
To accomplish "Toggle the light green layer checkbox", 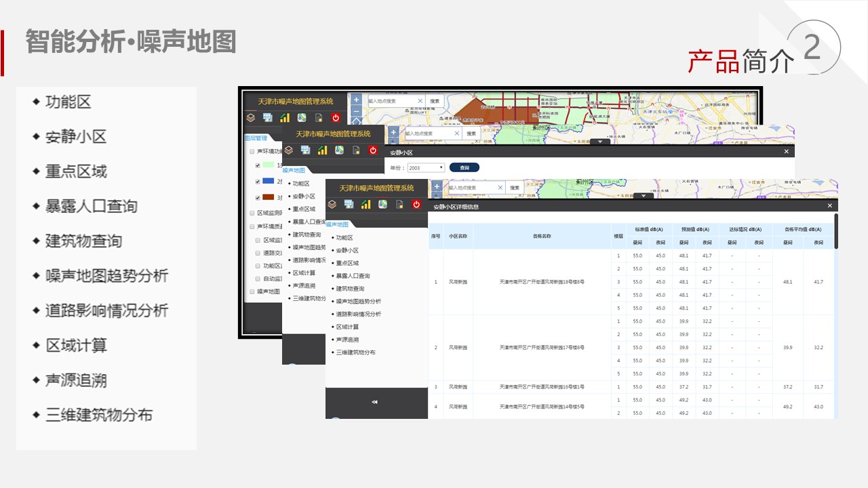I will (x=258, y=165).
